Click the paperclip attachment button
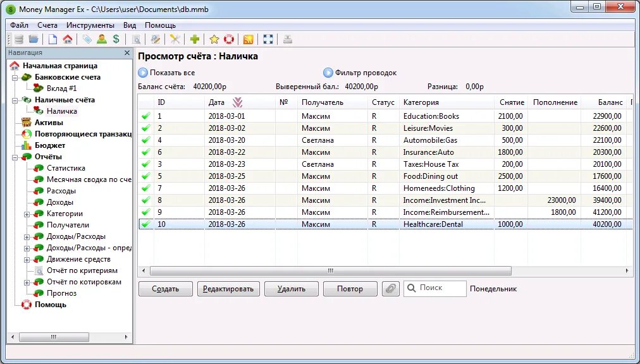640x364 pixels. 391,289
